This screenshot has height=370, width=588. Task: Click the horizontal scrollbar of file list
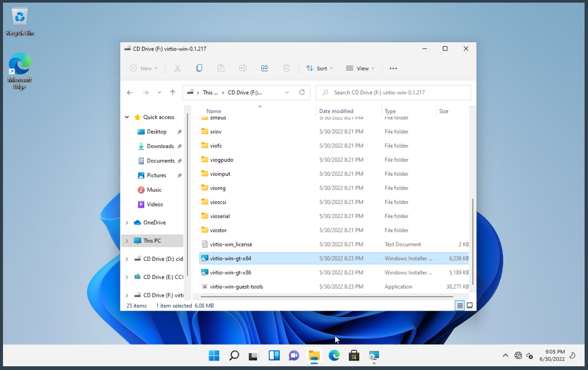[327, 297]
